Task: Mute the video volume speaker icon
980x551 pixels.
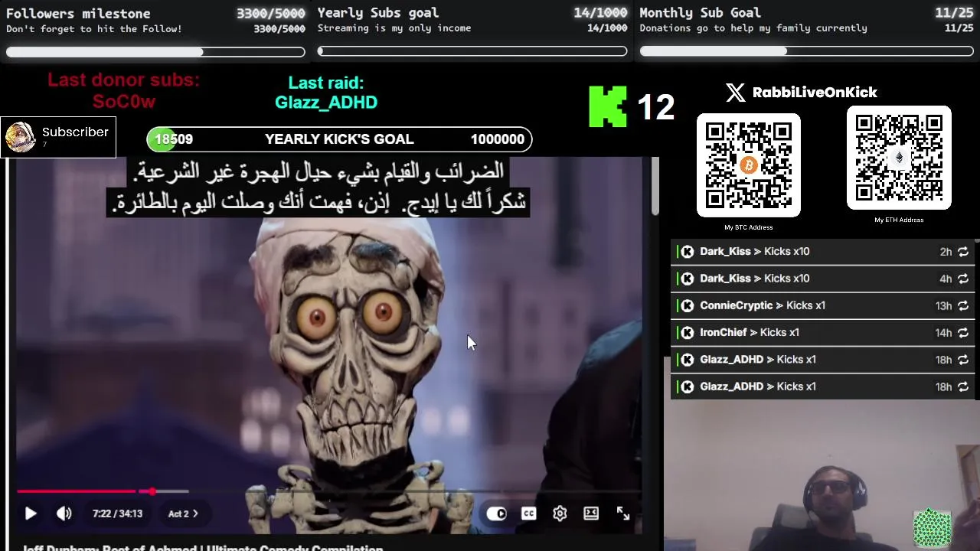Action: pos(64,514)
